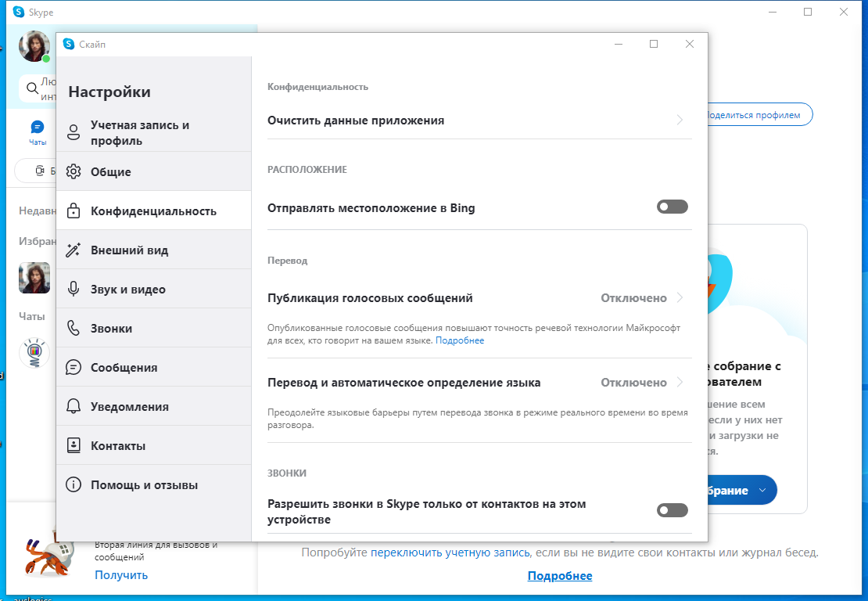Viewport: 868px width, 601px height.
Task: Click Подробнее link under voice messages
Action: (460, 340)
